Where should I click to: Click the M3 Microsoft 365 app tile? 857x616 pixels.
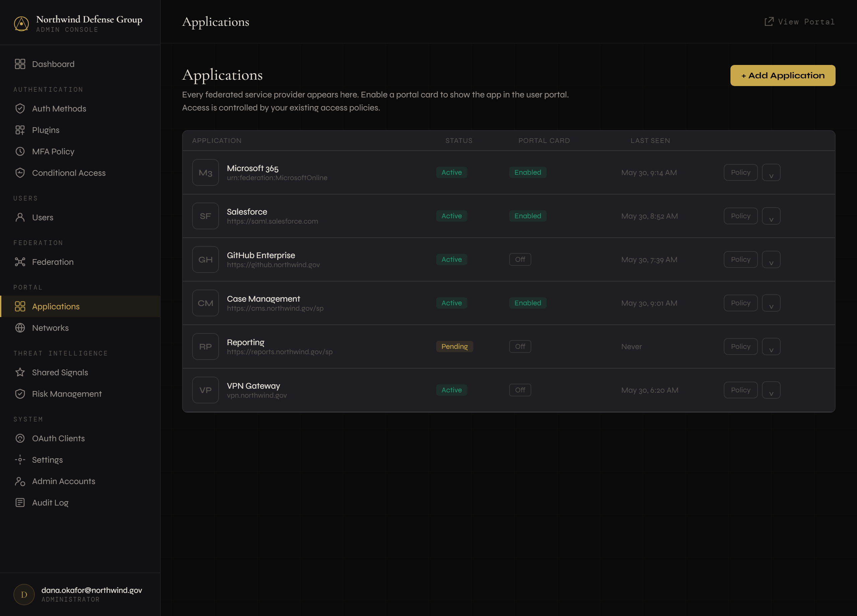(206, 173)
